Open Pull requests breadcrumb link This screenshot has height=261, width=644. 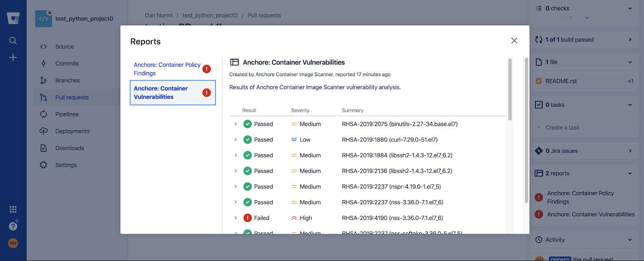[264, 15]
